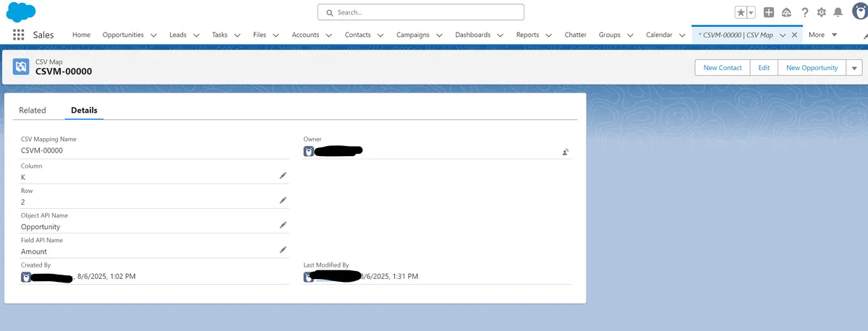The height and width of the screenshot is (331, 868).
Task: Edit the Column field pencil icon
Action: tap(284, 176)
